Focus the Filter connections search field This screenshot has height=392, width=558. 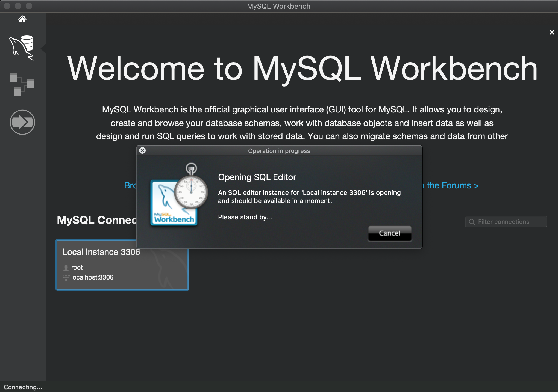pyautogui.click(x=506, y=222)
